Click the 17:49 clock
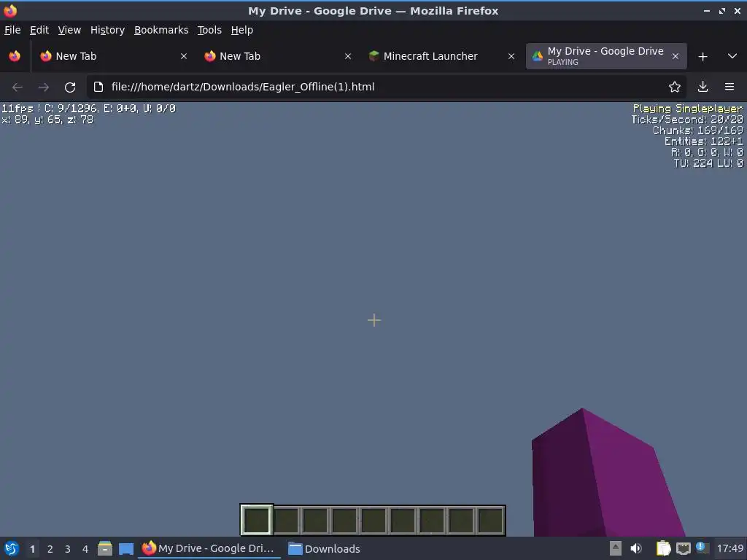The image size is (747, 560). click(x=729, y=548)
